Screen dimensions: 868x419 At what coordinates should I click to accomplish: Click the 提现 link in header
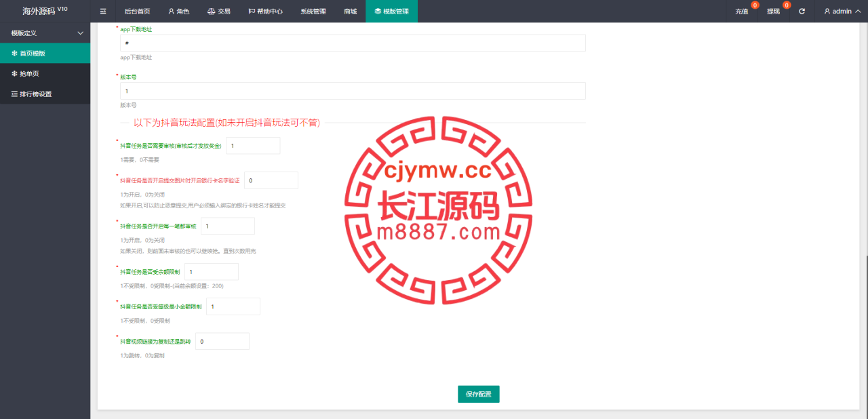tap(774, 12)
